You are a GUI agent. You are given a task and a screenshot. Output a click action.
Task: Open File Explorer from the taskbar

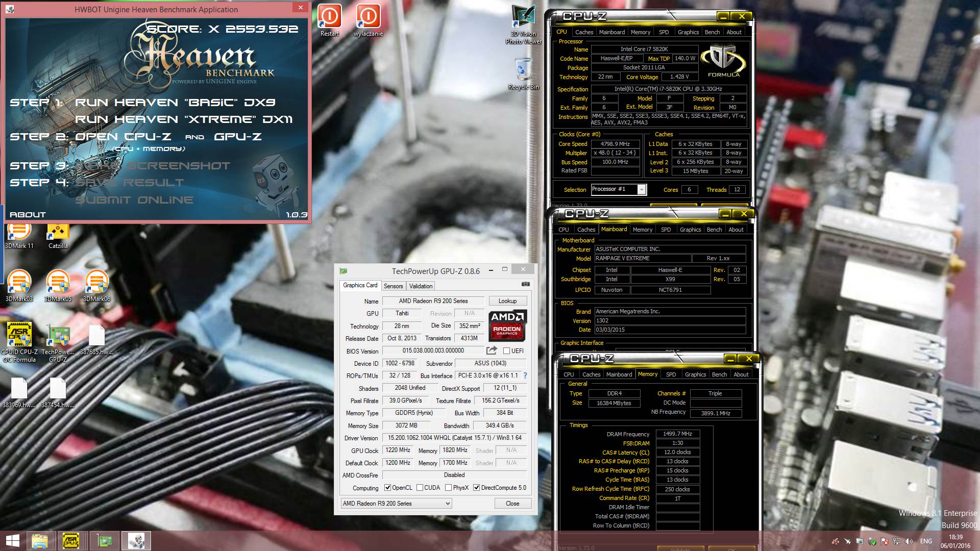pyautogui.click(x=39, y=541)
